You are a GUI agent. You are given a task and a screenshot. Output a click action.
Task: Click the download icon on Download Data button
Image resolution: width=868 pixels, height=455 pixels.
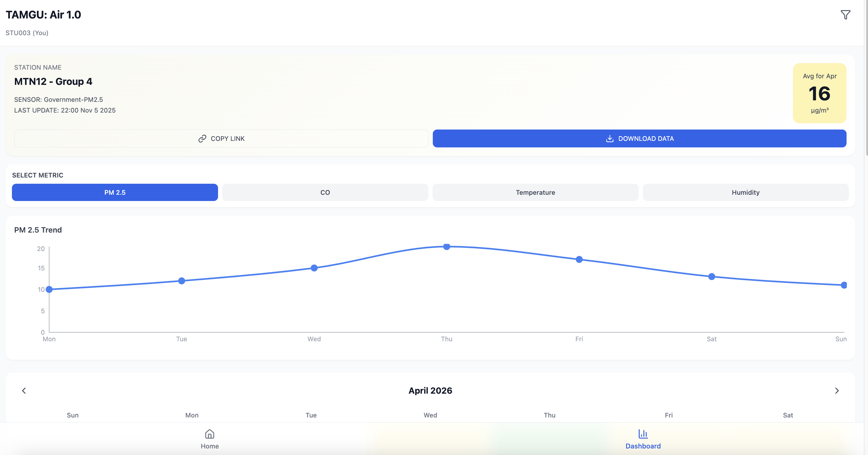coord(610,138)
